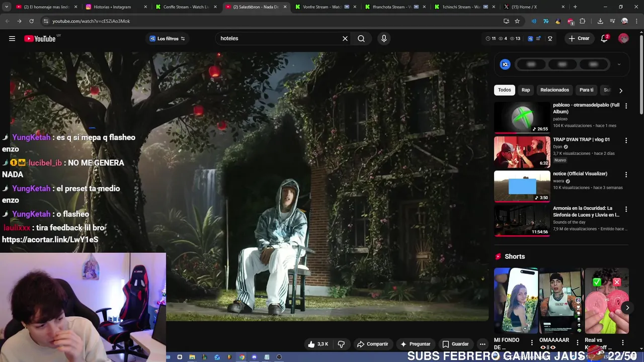Run the search with magnifier button
This screenshot has width=644, height=362.
point(361,39)
